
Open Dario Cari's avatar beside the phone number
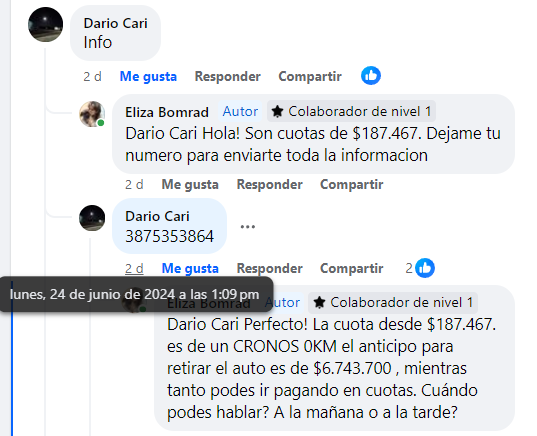pyautogui.click(x=92, y=218)
